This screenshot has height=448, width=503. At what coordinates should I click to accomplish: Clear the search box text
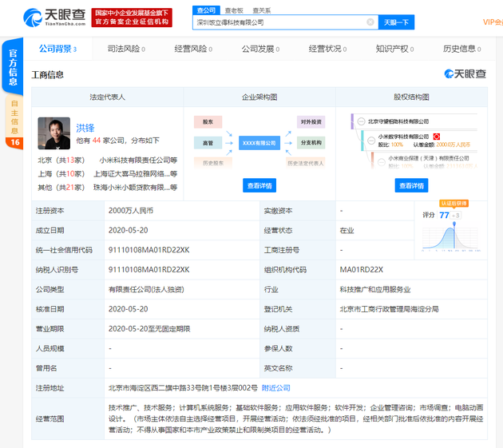(x=370, y=22)
